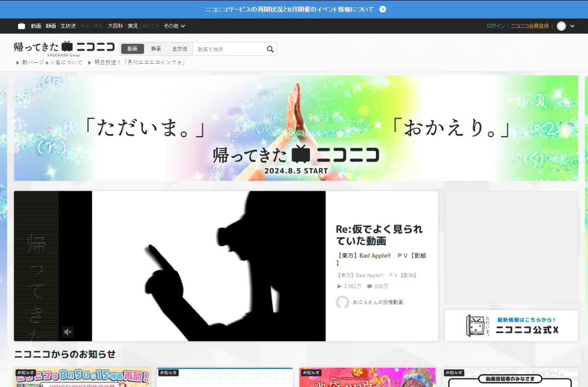
Task: Open the 生放送 link in black navigation bar
Action: pos(68,26)
